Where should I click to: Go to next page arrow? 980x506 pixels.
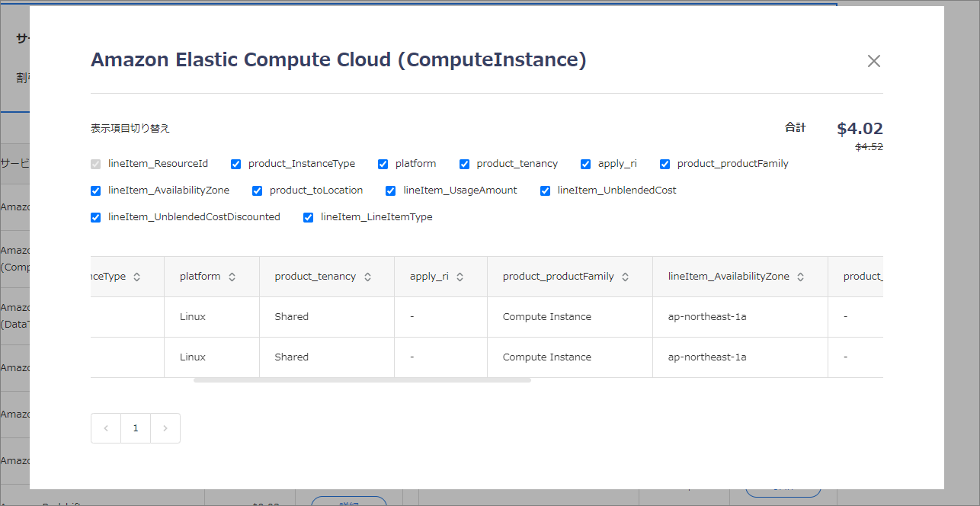(165, 428)
